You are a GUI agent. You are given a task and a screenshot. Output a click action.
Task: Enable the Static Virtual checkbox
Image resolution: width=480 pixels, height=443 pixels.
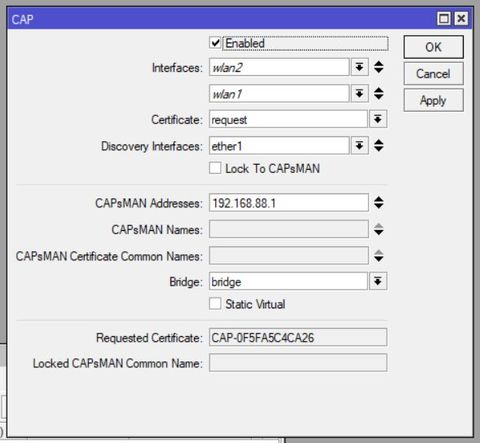(215, 304)
